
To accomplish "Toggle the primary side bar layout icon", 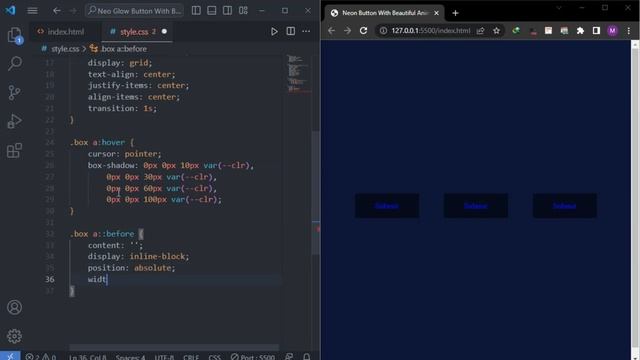I will click(x=196, y=11).
